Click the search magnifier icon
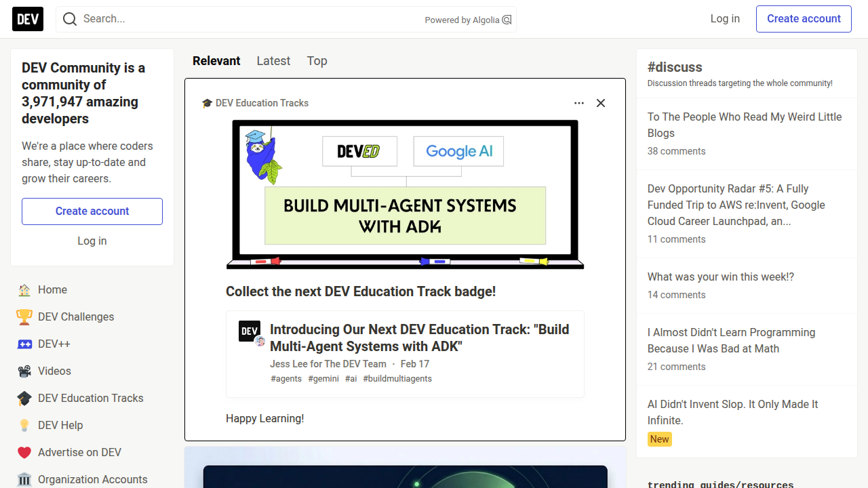 [70, 19]
